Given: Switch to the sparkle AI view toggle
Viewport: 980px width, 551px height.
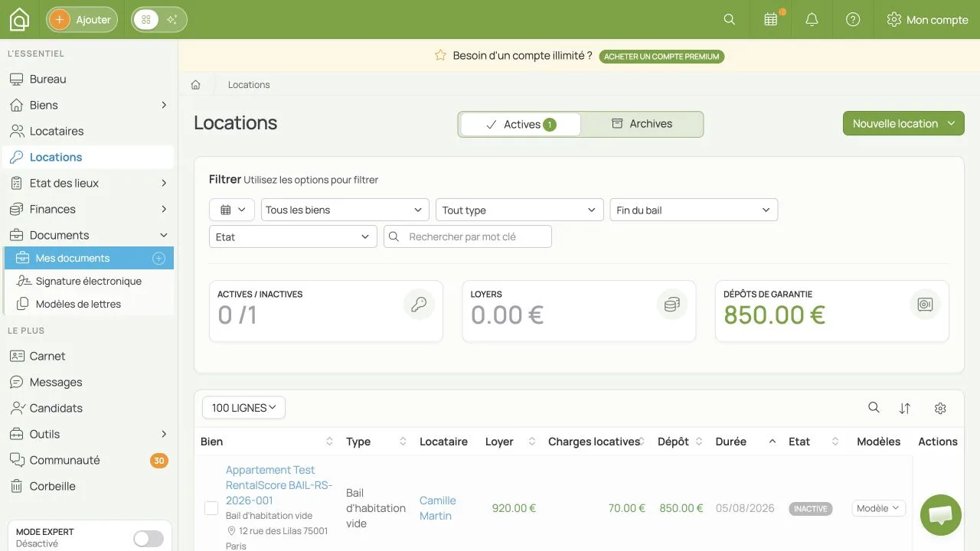Looking at the screenshot, I should pyautogui.click(x=171, y=20).
